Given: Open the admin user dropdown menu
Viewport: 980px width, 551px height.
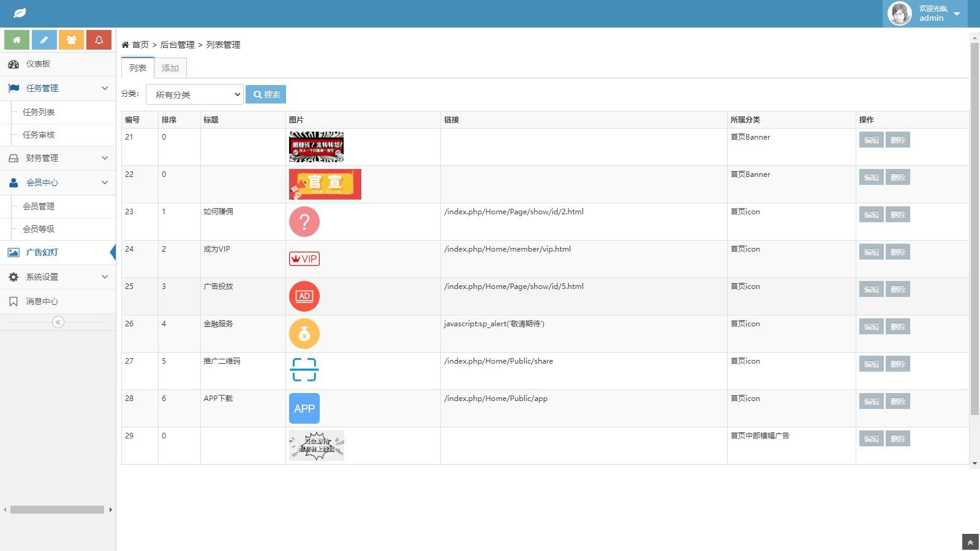Looking at the screenshot, I should [925, 13].
